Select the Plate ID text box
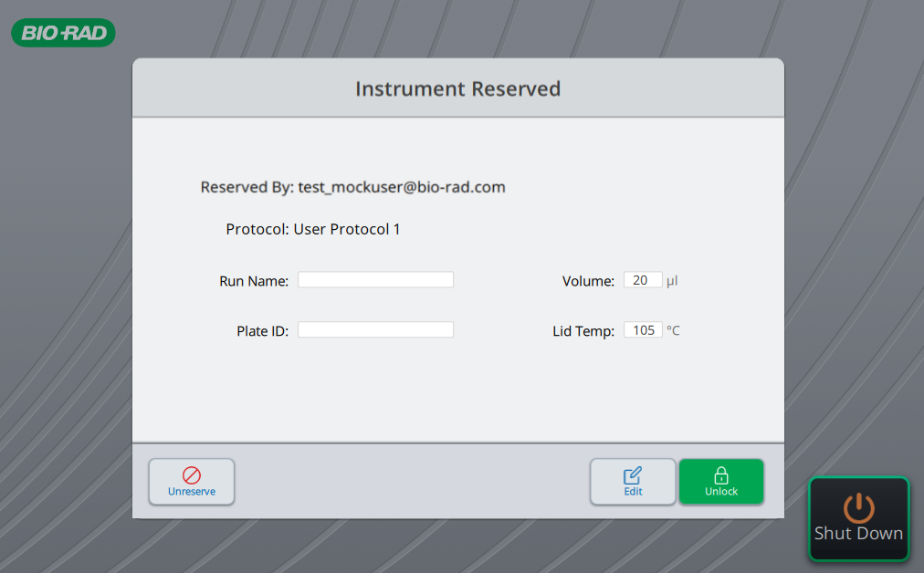924x573 pixels. (x=374, y=328)
